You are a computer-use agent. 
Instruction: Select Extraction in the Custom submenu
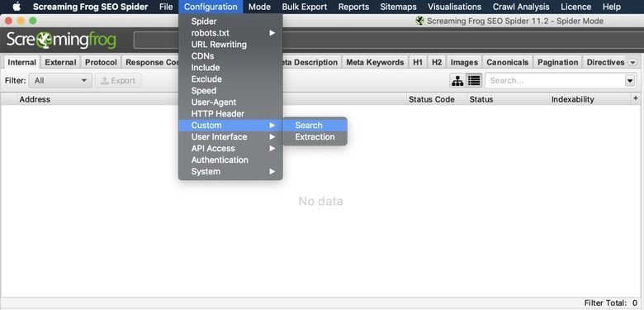(x=315, y=137)
